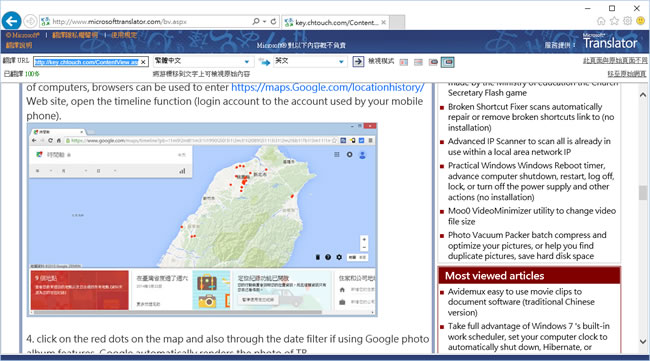The image size is (650, 361).
Task: Click the link at right of language bar
Action: pyautogui.click(x=615, y=61)
